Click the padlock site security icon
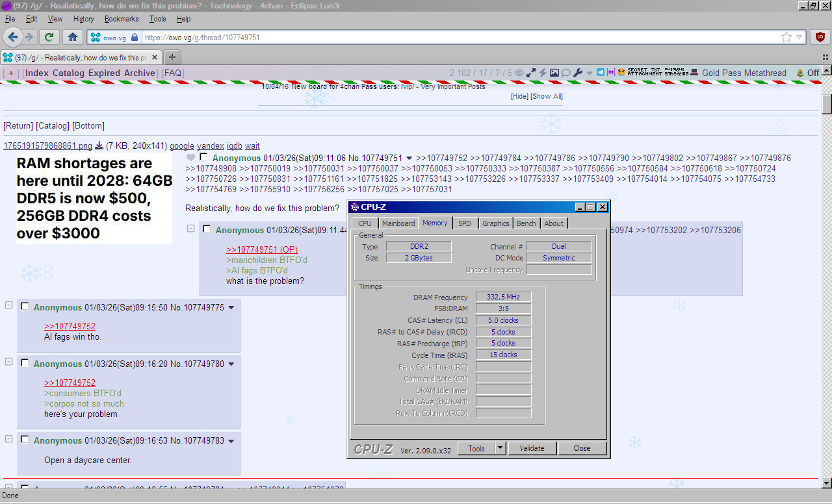This screenshot has width=832, height=504. pos(135,38)
